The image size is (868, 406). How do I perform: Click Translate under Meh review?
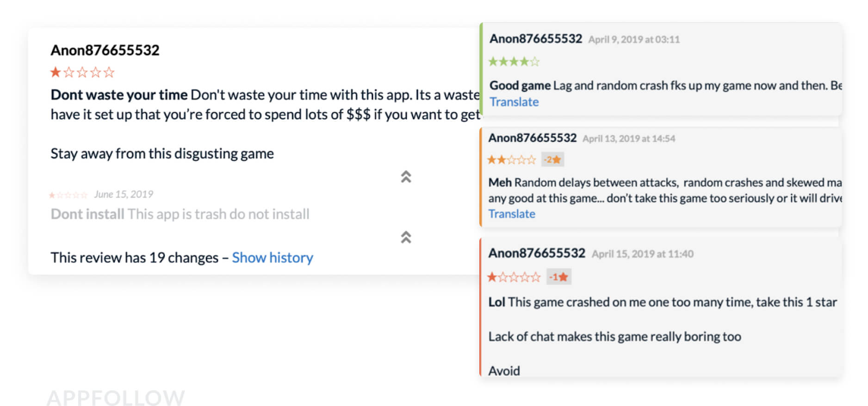tap(512, 214)
